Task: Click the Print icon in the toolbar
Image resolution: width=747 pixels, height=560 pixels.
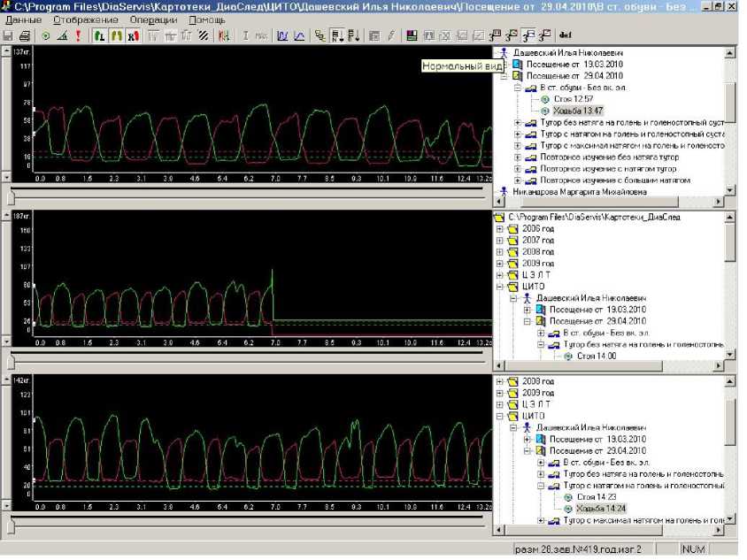Action: point(25,36)
